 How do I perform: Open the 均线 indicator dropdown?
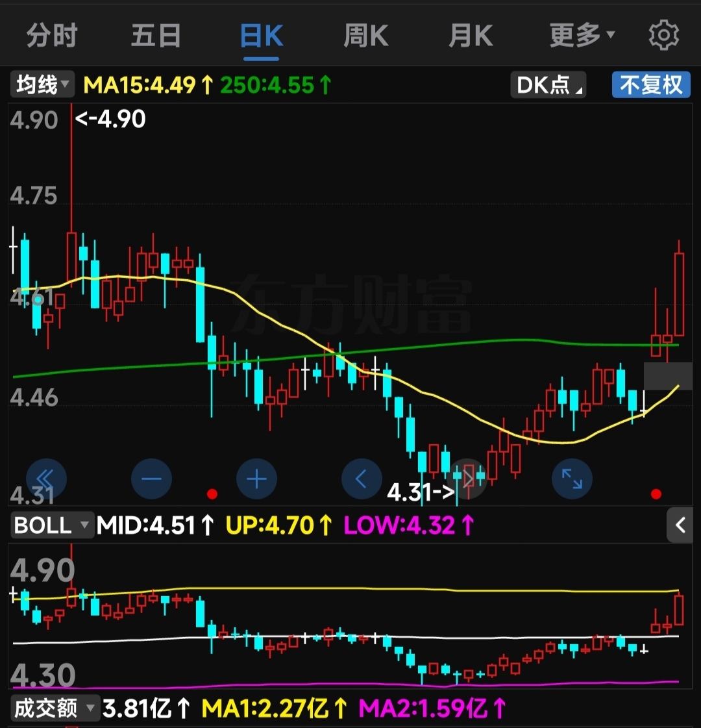pos(42,84)
